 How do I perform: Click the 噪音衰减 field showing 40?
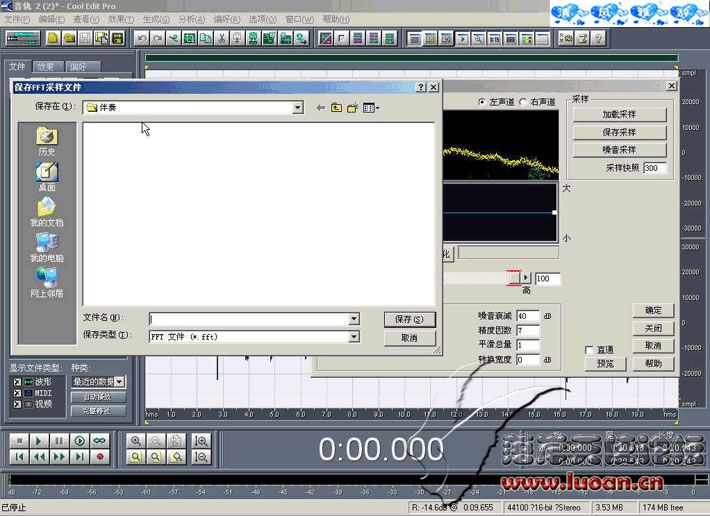528,316
